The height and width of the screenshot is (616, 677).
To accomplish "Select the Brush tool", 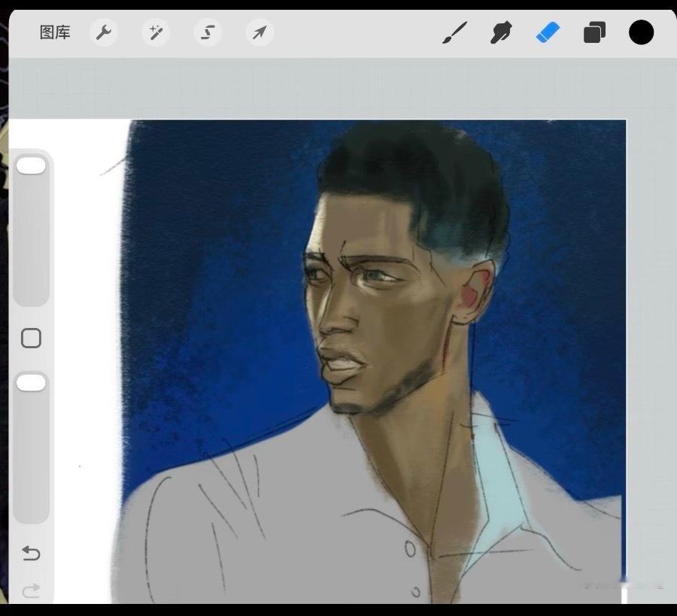I will coord(454,32).
